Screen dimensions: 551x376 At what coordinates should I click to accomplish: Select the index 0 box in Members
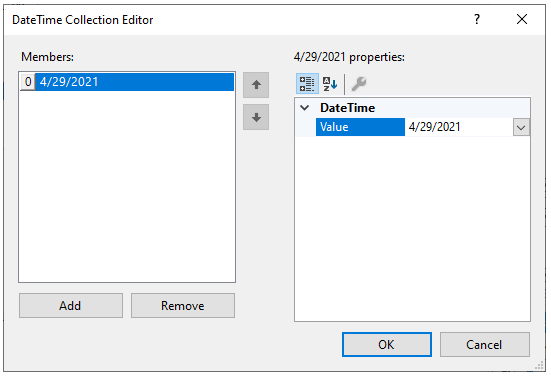[x=28, y=82]
